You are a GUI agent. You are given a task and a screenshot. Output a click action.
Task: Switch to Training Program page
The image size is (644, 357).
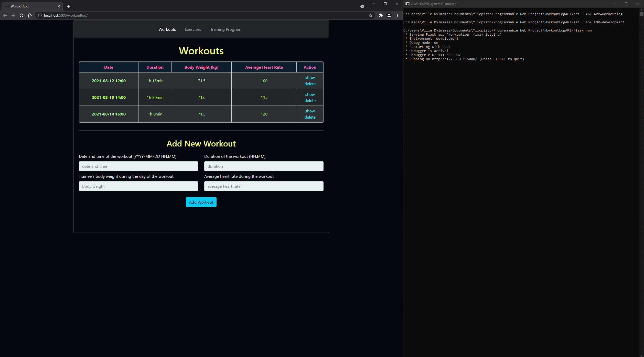(226, 29)
